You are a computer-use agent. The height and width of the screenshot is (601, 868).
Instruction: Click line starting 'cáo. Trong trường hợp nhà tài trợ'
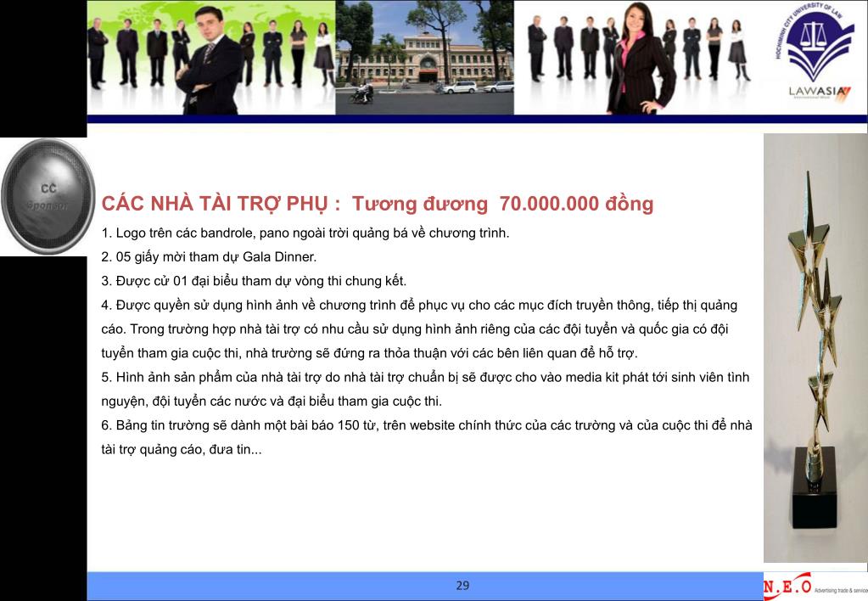click(415, 329)
